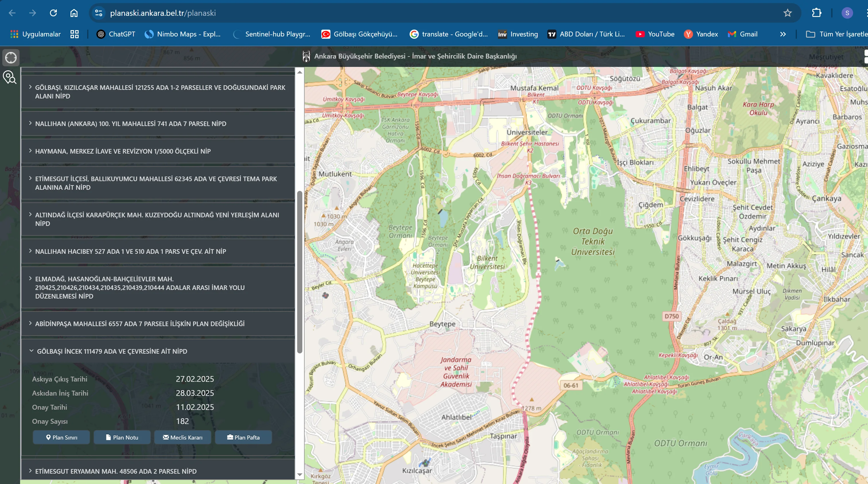The image size is (868, 484).
Task: Click the plan list scrollbar down arrow
Action: pos(299,475)
